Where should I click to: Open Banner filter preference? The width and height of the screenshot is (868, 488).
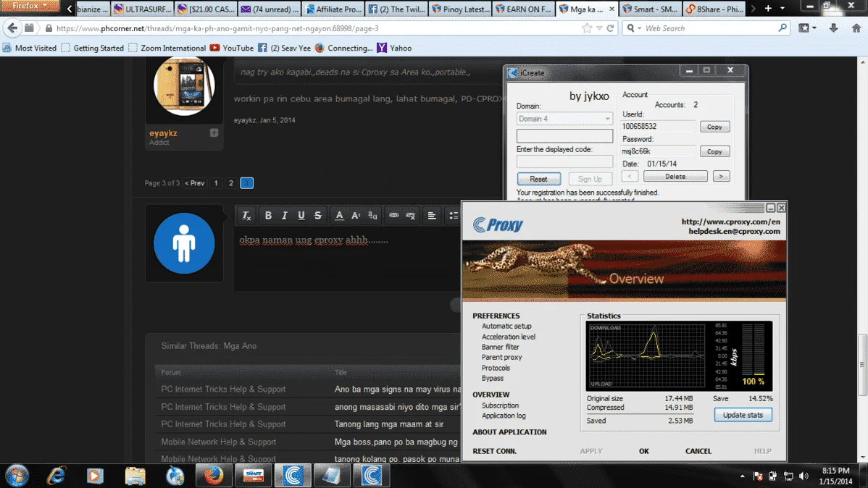coord(500,347)
